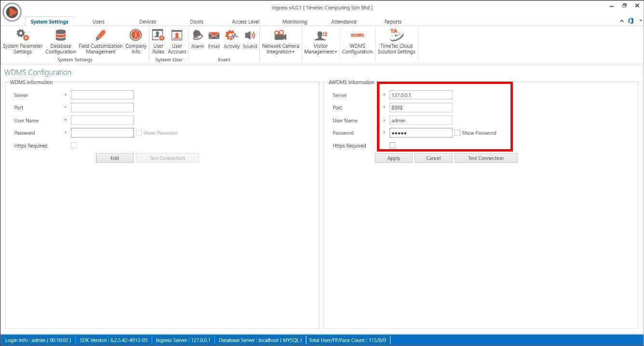The width and height of the screenshot is (644, 346).
Task: Open System Parameter Settings
Action: pos(23,42)
